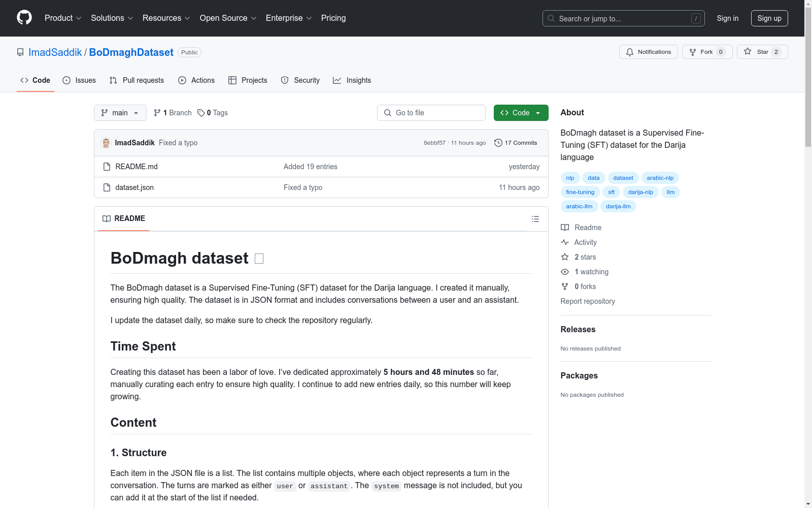This screenshot has width=812, height=508.
Task: Click the commit history clock icon
Action: point(498,143)
